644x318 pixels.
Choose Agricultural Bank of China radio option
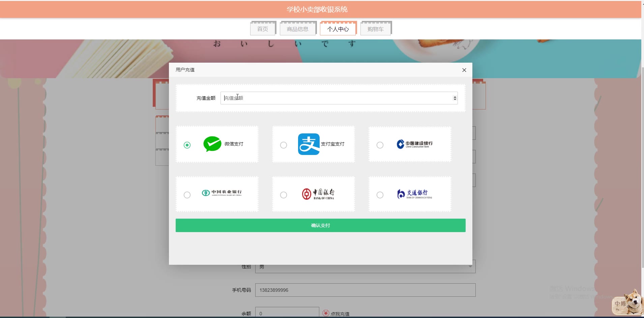187,195
